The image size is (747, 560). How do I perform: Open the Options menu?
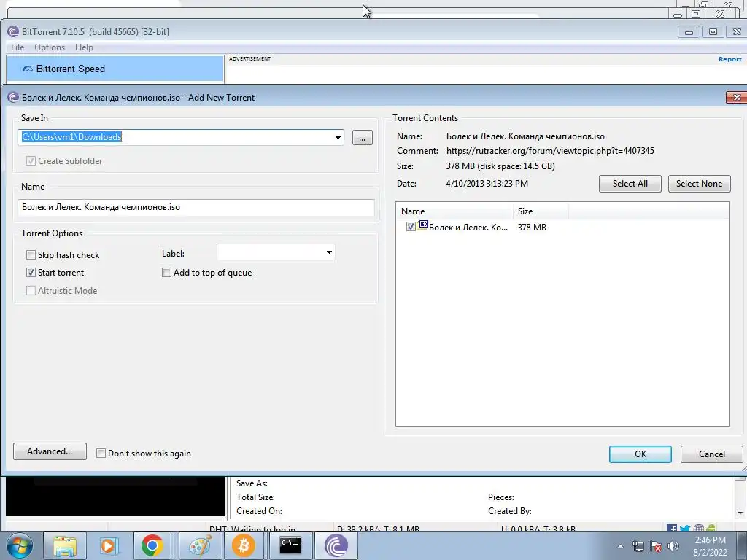coord(50,47)
